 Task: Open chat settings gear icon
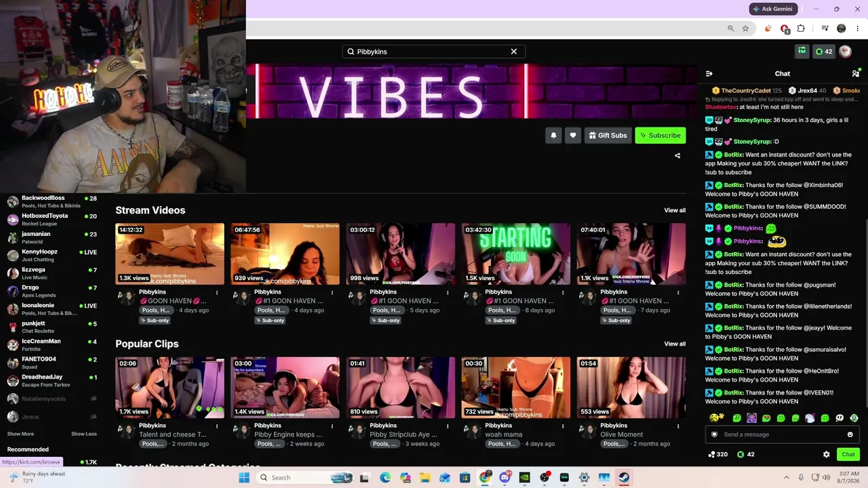click(826, 455)
